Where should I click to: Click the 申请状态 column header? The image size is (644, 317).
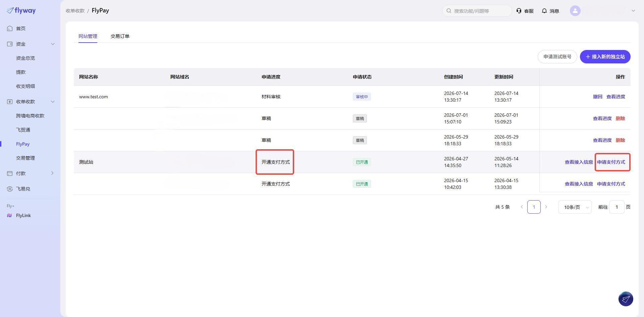(362, 77)
